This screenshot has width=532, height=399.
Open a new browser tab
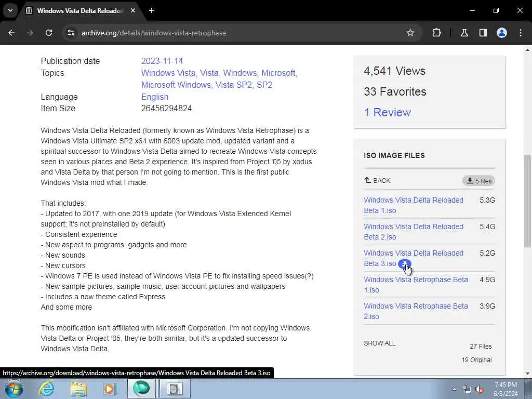(152, 10)
